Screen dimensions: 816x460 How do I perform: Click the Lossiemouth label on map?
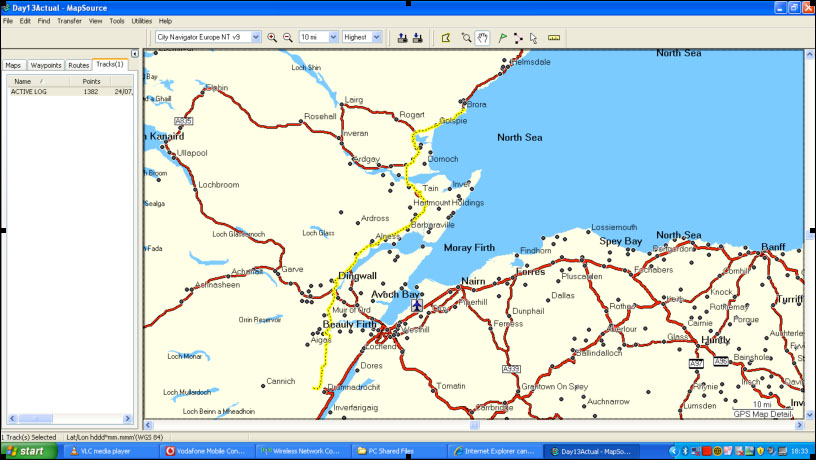[x=614, y=227]
